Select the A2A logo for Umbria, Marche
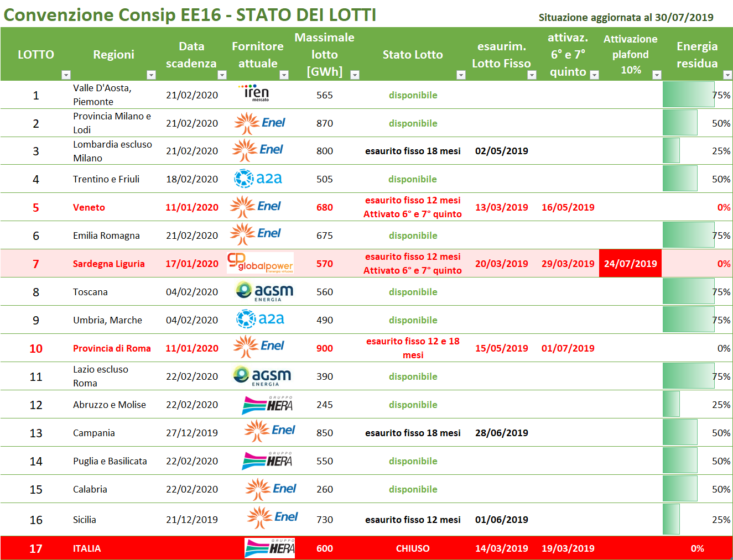 [259, 320]
